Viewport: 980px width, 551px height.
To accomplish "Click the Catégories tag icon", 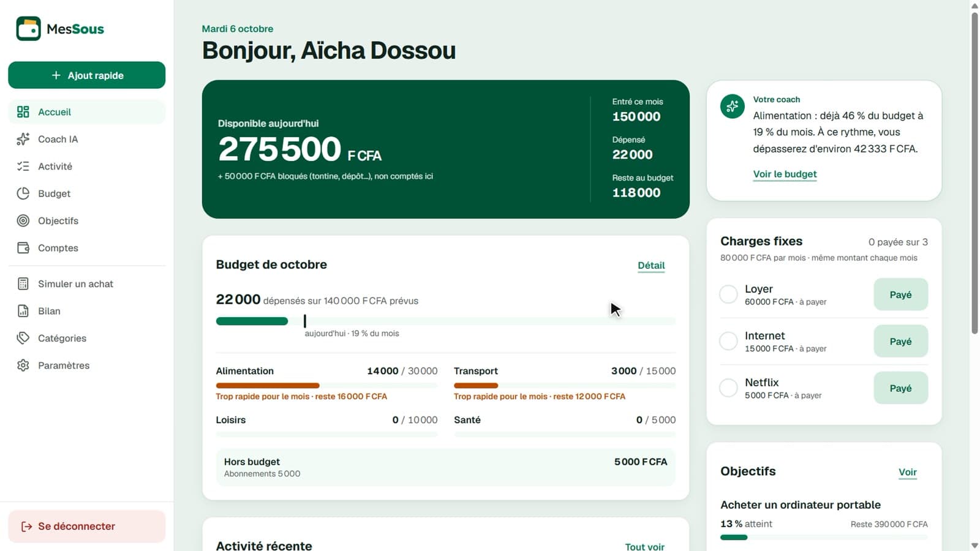I will point(23,338).
